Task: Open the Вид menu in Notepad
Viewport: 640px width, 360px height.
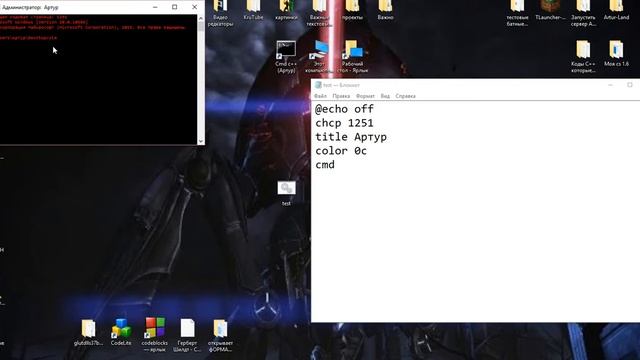Action: tap(385, 96)
